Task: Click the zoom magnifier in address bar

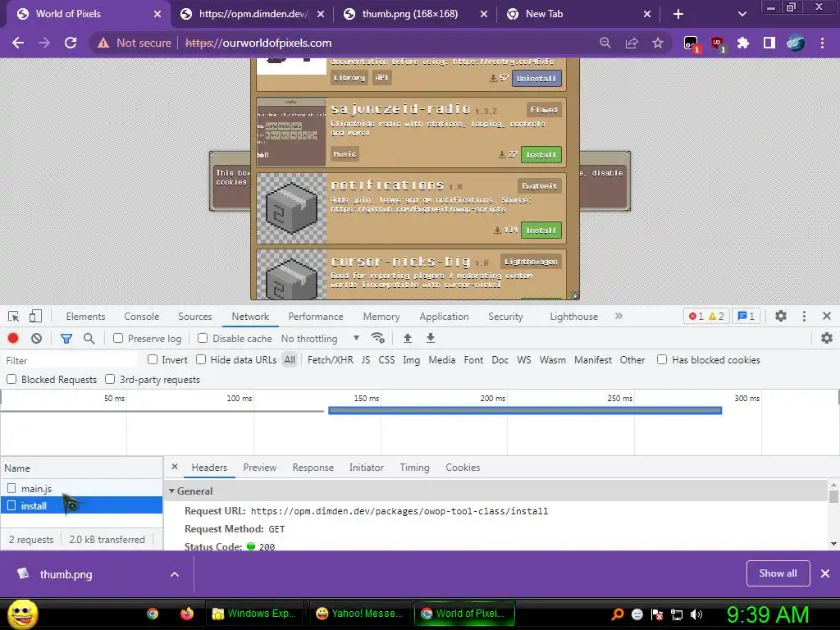Action: tap(605, 43)
